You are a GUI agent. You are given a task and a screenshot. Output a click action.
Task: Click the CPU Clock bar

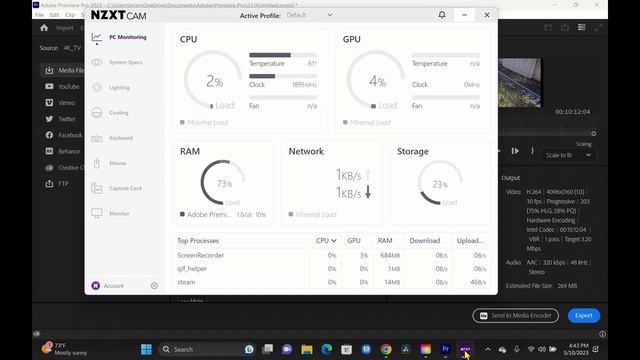283,76
